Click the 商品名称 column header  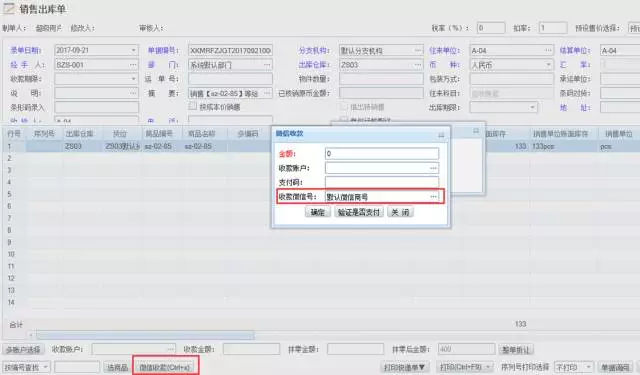(201, 133)
